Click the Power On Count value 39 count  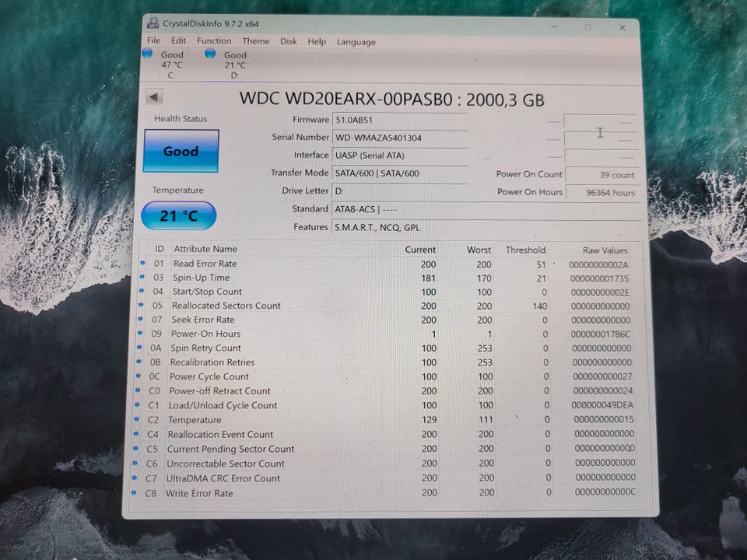tap(601, 175)
